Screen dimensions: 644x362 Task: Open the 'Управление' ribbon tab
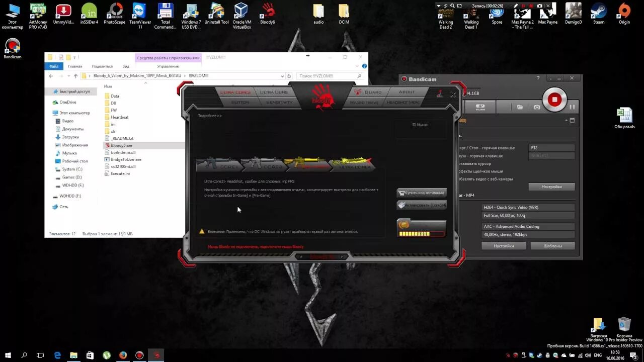tap(168, 66)
